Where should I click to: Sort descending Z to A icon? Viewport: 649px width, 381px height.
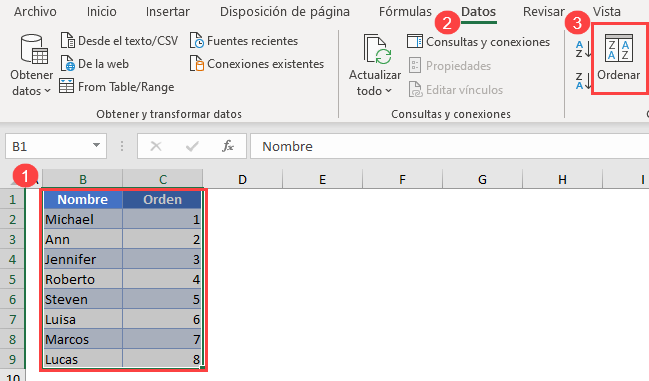tap(583, 81)
